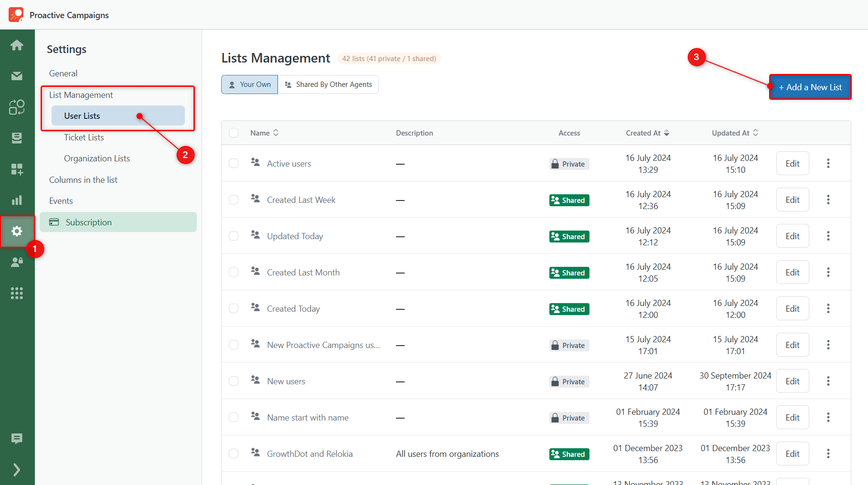Open more options for GrowthDot and Relokia row

coord(828,453)
